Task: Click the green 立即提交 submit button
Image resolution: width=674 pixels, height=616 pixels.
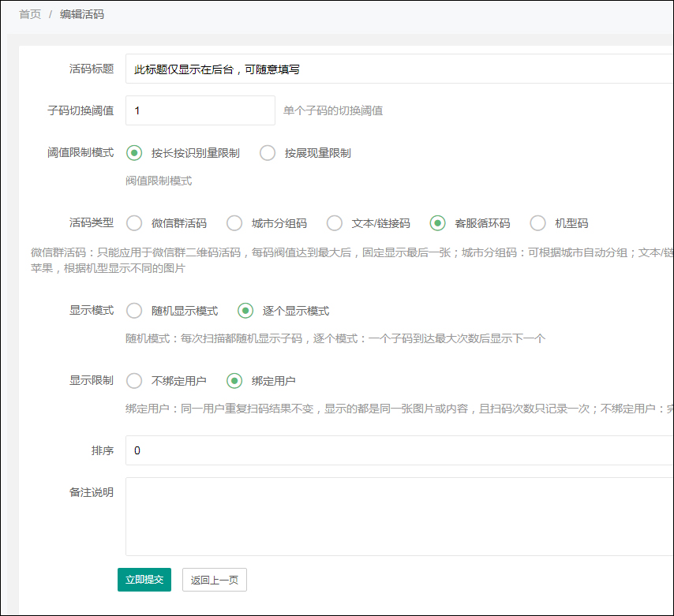Action: (144, 580)
